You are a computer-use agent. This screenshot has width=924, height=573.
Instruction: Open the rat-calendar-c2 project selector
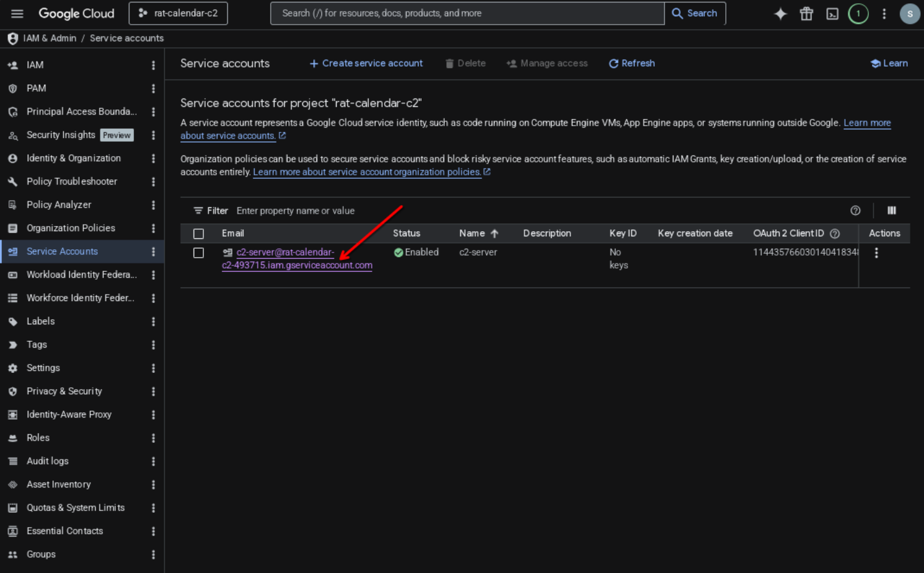178,13
